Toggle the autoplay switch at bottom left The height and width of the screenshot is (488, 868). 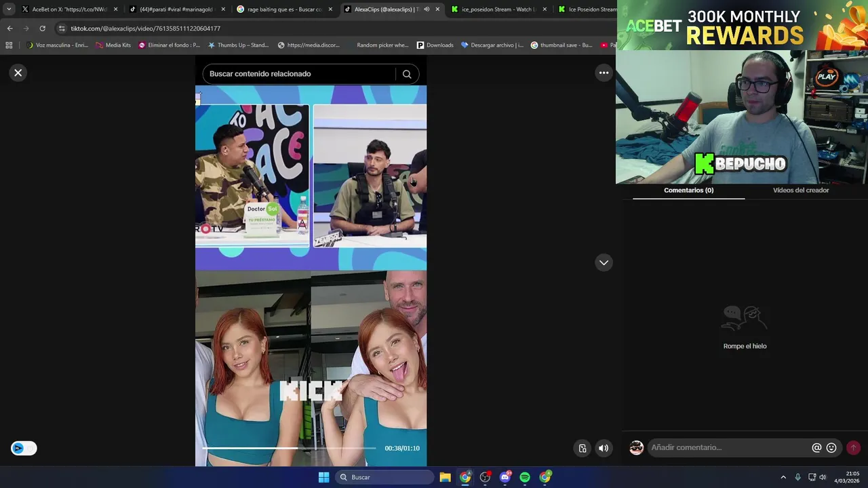[24, 448]
